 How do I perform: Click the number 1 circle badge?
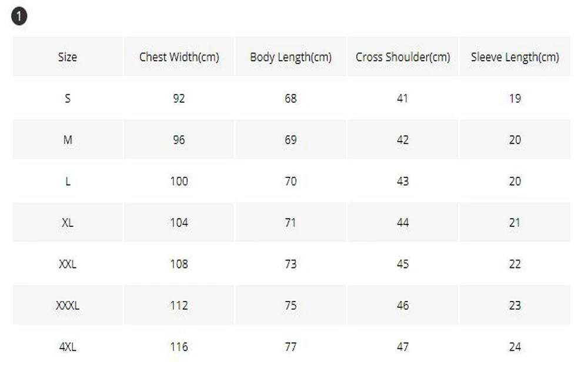19,16
